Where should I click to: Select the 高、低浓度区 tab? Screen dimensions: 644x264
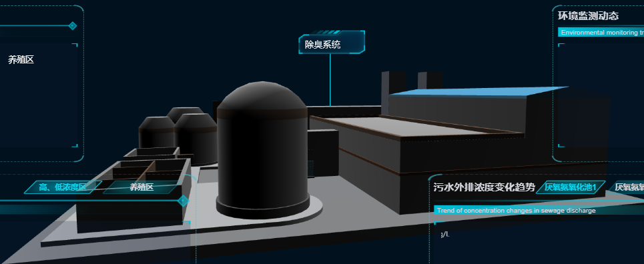[x=63, y=187]
